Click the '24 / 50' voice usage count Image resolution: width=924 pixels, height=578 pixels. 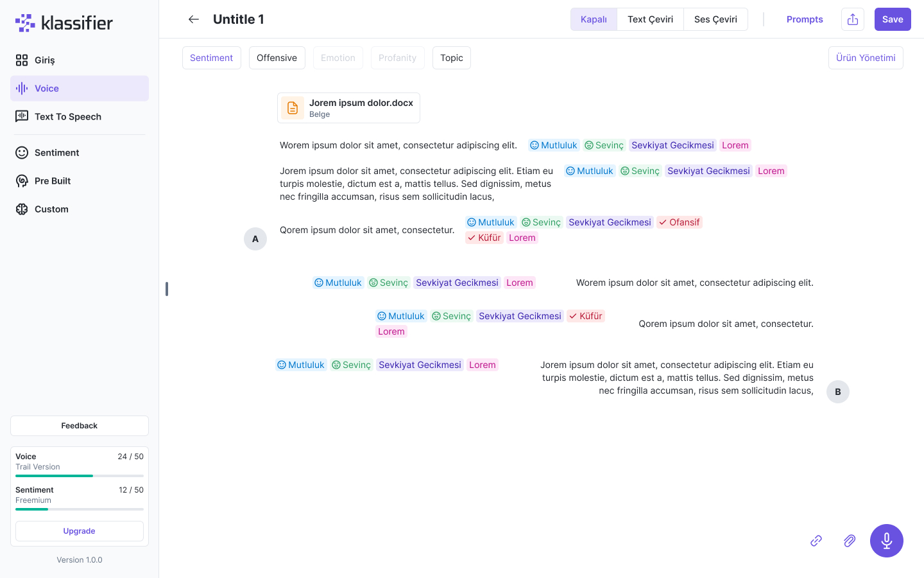click(131, 457)
